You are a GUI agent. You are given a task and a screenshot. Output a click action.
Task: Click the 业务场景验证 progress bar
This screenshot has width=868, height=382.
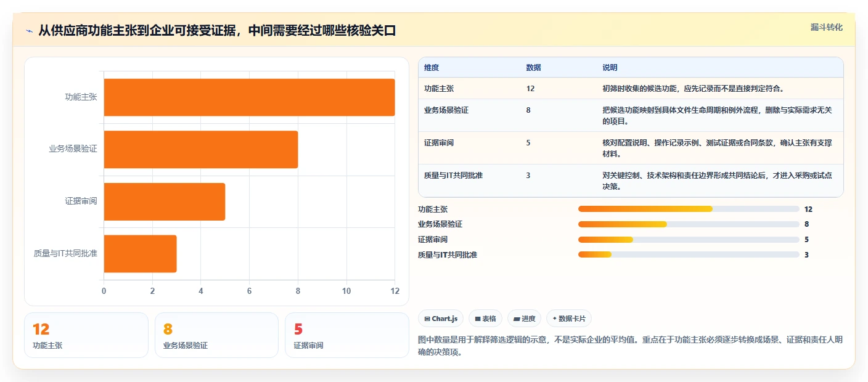tap(689, 224)
